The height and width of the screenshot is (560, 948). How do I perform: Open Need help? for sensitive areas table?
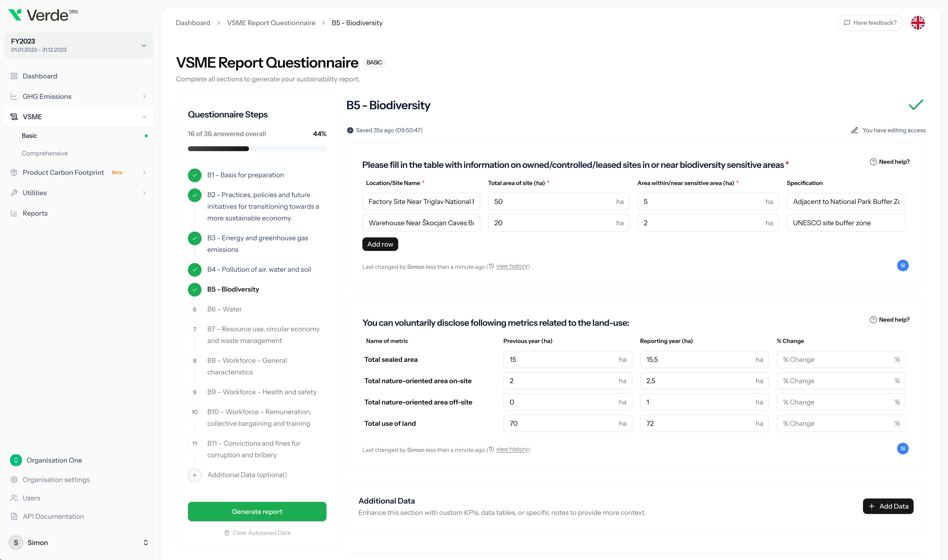tap(890, 162)
